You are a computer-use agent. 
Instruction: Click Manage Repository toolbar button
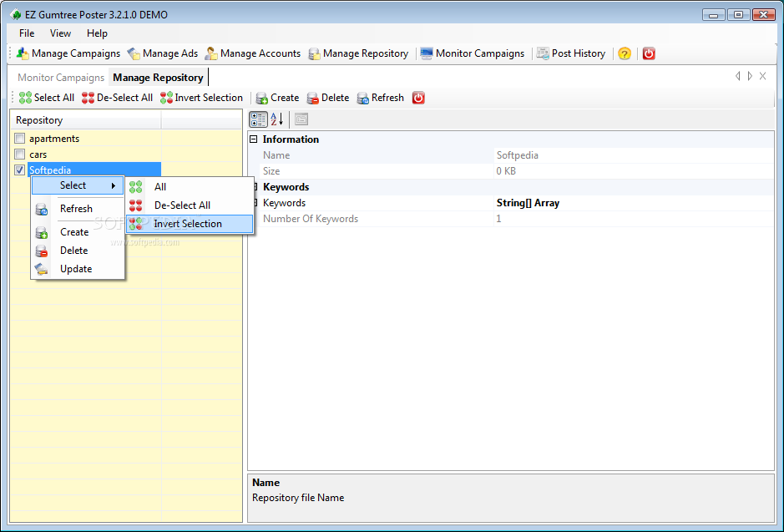(358, 53)
